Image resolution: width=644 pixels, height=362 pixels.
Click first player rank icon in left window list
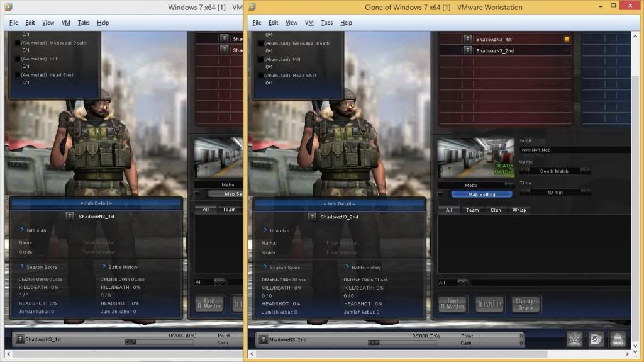224,38
